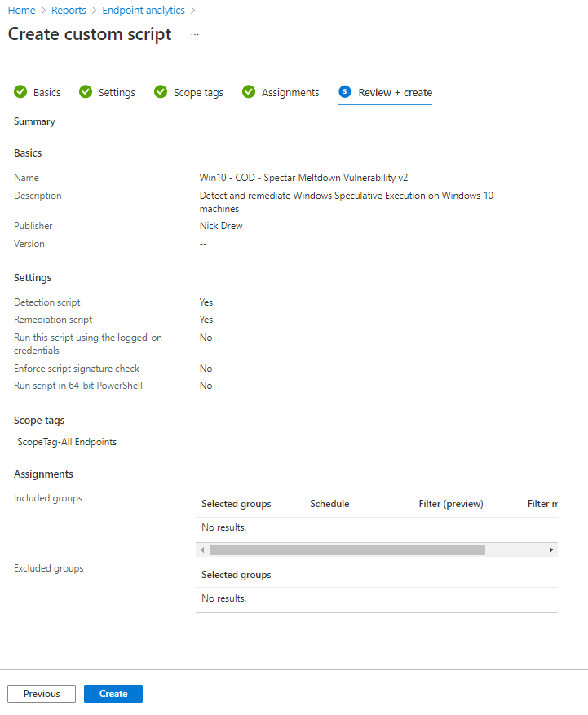Click the green checkmark icon beside Basics
588x715 pixels.
pyautogui.click(x=20, y=92)
